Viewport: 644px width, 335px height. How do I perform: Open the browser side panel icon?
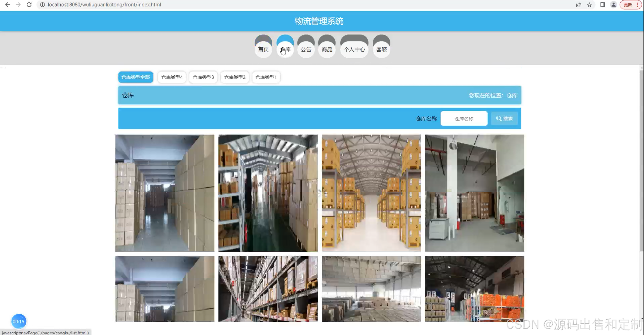click(x=603, y=5)
